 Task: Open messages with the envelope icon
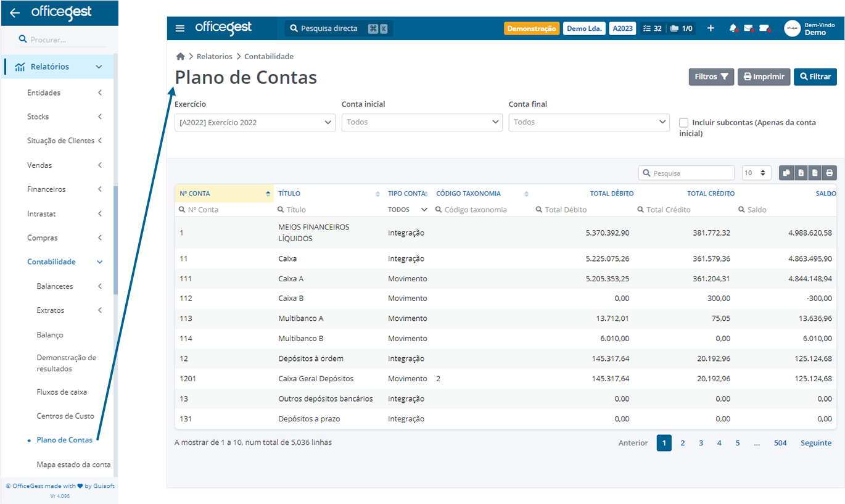click(749, 28)
